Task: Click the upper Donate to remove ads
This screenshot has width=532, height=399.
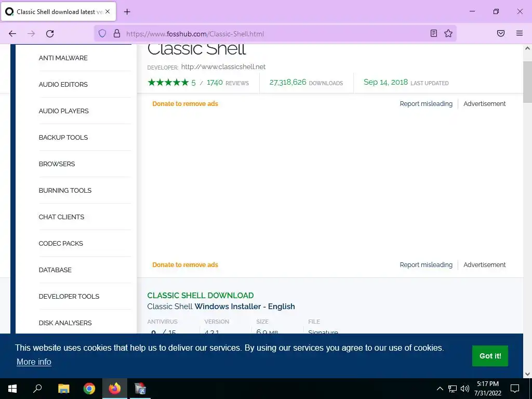Action: coord(185,104)
